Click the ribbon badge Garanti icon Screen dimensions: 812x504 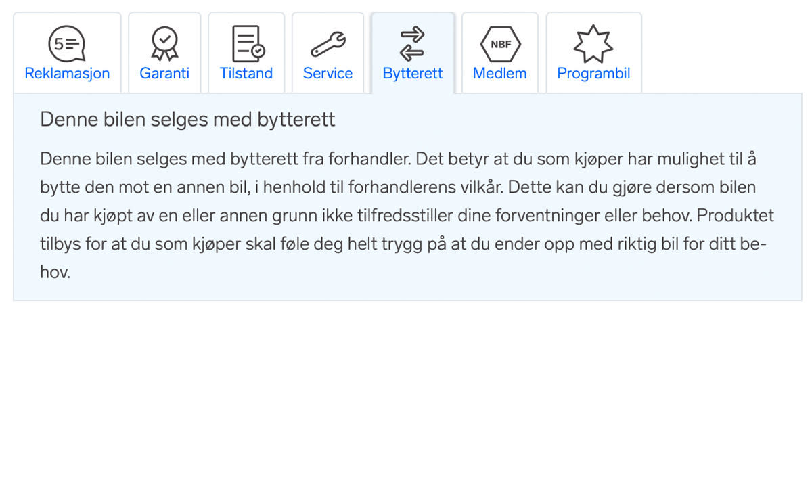(x=164, y=44)
